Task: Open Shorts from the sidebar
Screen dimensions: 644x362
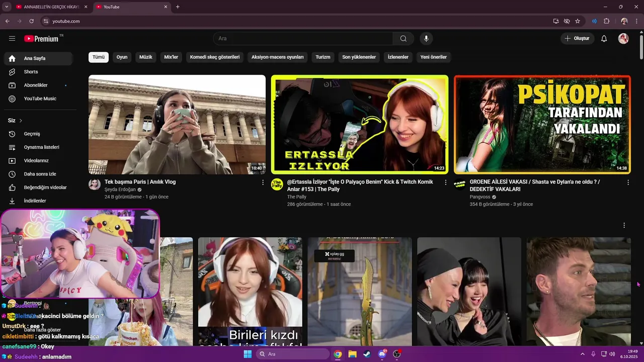Action: [38, 72]
